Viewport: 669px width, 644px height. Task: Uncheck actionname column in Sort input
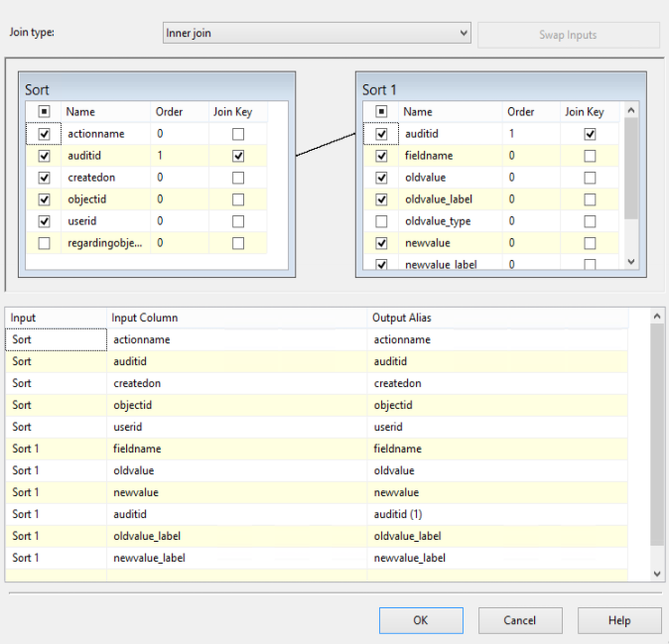44,134
